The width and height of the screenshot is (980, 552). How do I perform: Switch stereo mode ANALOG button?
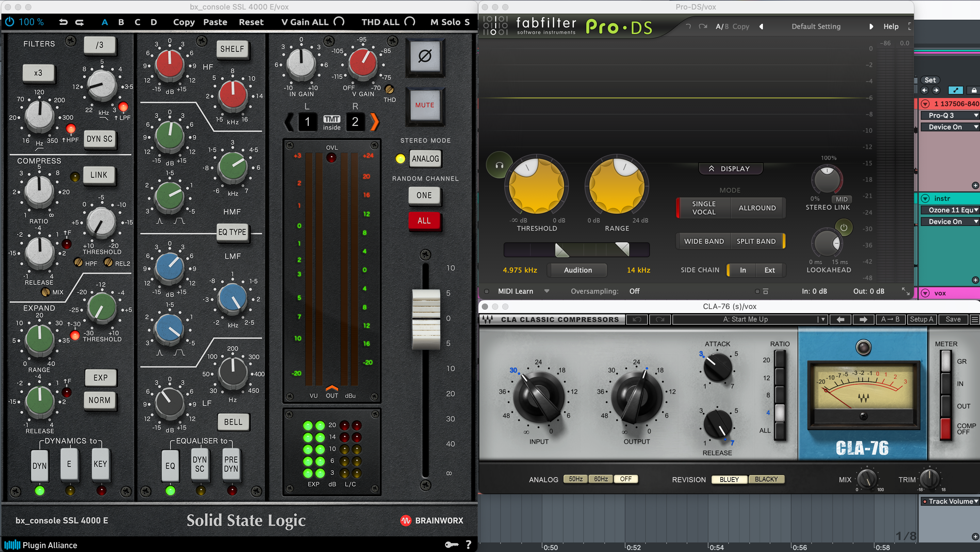click(x=425, y=159)
